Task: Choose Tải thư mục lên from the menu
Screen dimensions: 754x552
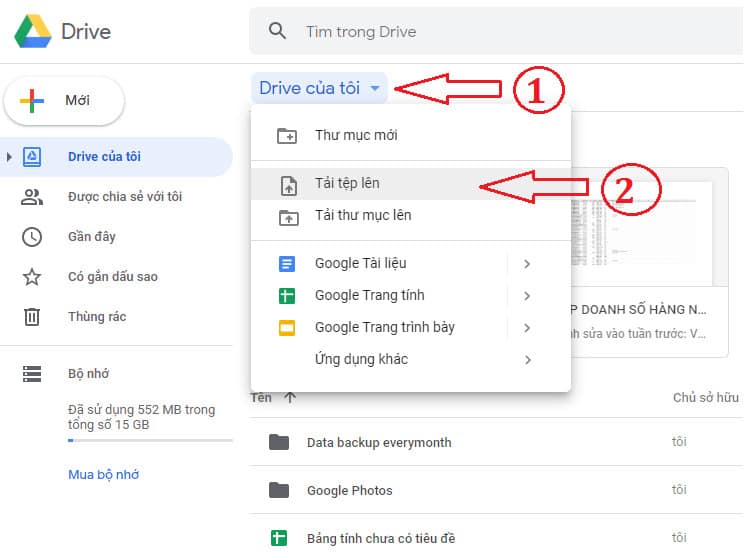Action: pyautogui.click(x=411, y=215)
